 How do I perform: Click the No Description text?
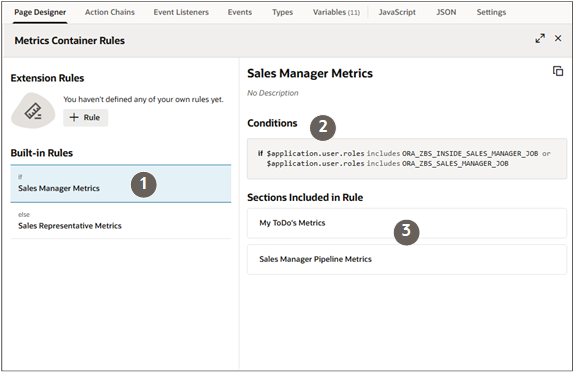[x=273, y=93]
